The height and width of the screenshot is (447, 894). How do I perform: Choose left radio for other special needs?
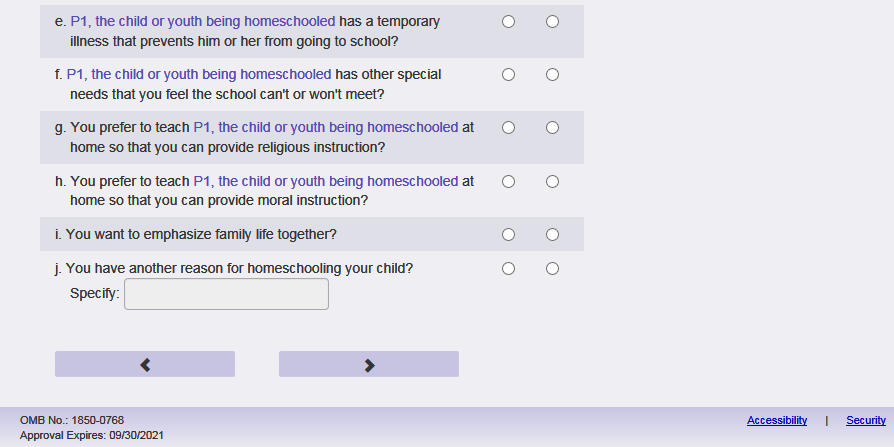508,75
